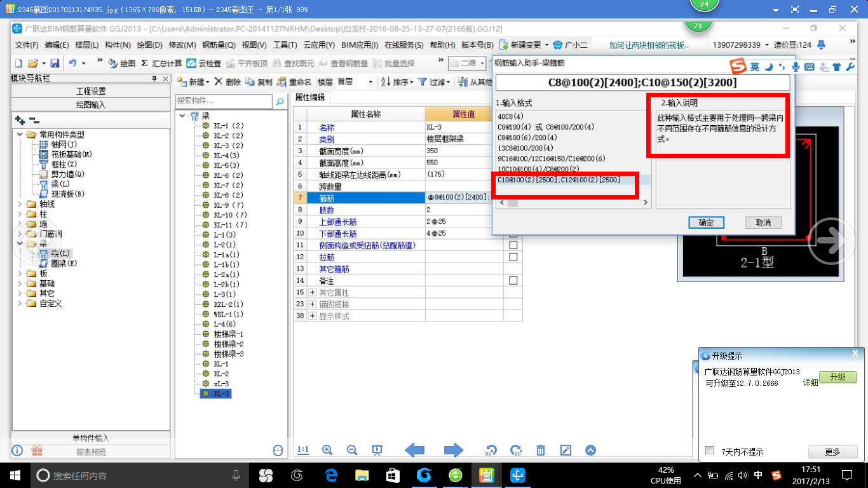Set image to 1:1 actual size
Image resolution: width=868 pixels, height=488 pixels.
[x=303, y=451]
